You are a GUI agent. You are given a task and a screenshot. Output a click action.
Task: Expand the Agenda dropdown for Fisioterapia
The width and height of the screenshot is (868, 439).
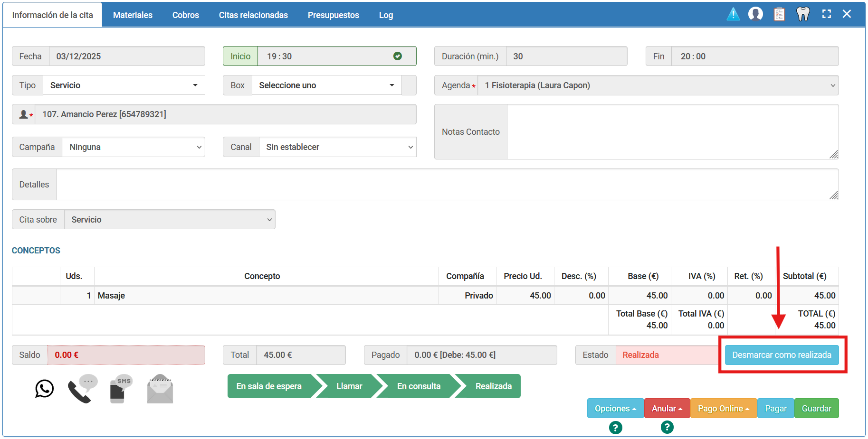(x=658, y=85)
